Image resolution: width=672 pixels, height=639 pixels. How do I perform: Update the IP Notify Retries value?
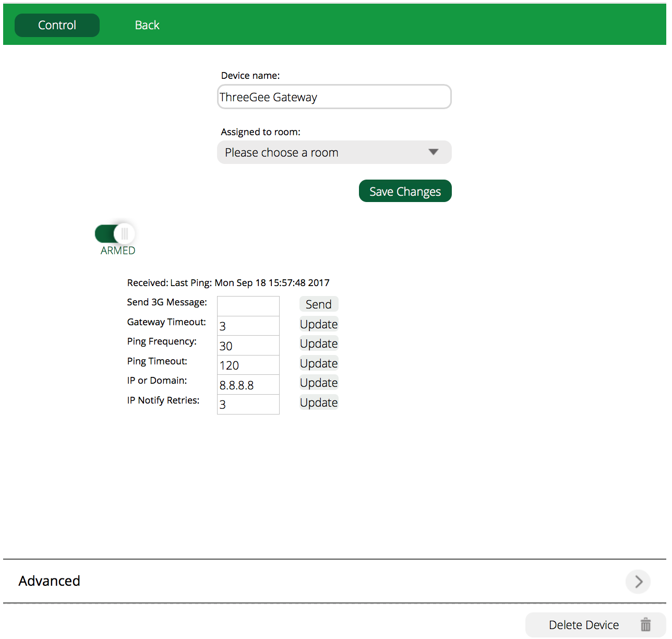[319, 403]
